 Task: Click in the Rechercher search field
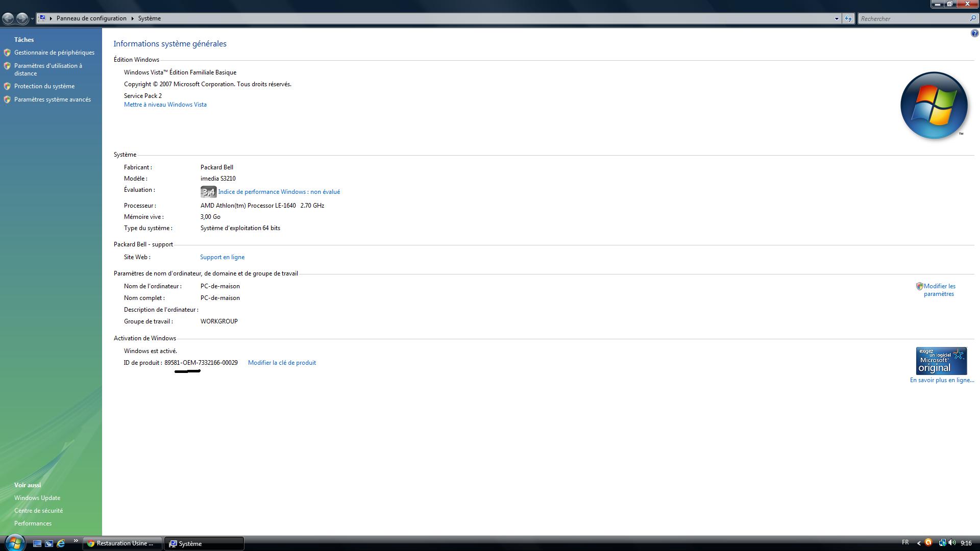pos(913,18)
